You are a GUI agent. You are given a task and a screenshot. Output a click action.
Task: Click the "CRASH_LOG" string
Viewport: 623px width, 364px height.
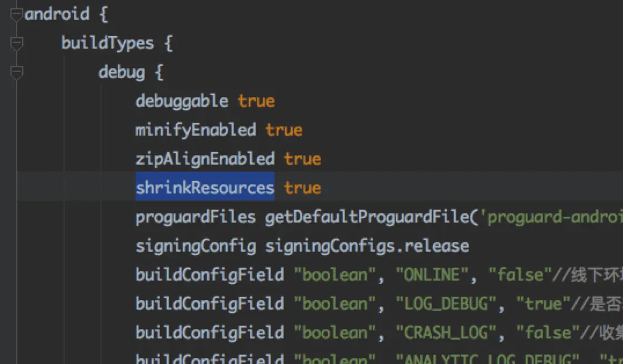click(x=446, y=333)
